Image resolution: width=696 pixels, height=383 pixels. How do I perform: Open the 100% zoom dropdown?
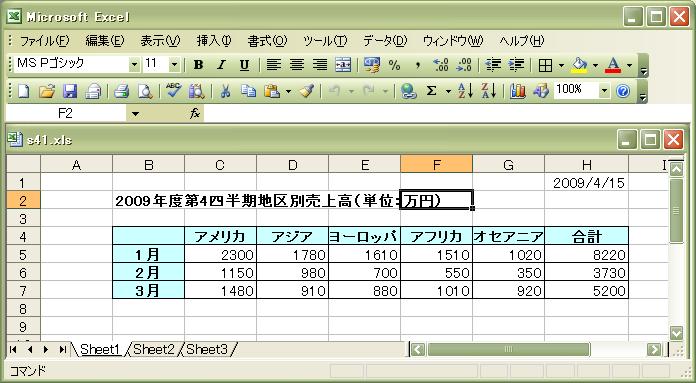click(x=604, y=91)
